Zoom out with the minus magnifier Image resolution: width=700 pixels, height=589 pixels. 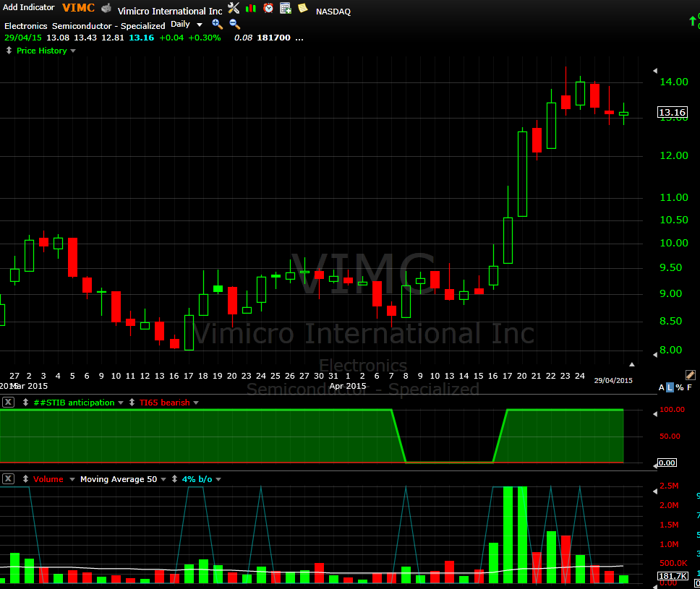tap(234, 24)
